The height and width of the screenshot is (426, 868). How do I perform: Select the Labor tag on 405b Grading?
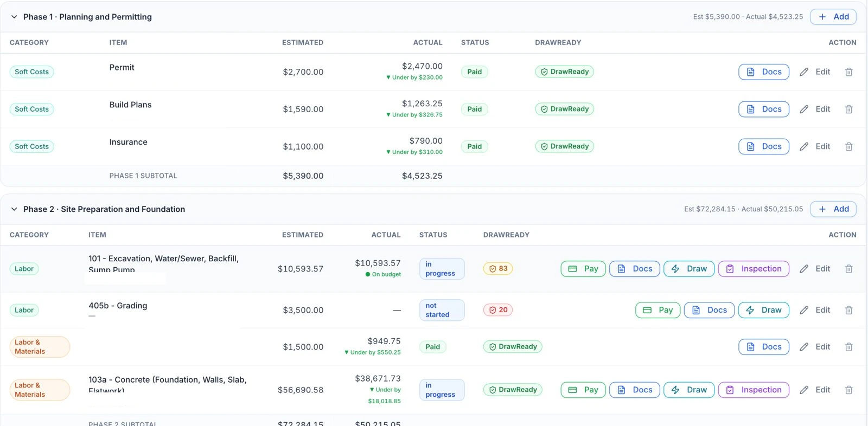24,310
